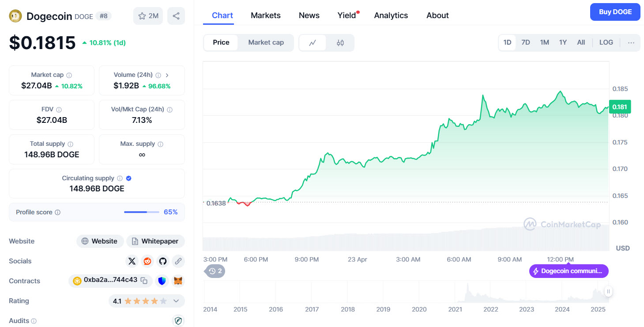Click the $27.04B Market cap value
The image size is (644, 327).
click(x=37, y=86)
